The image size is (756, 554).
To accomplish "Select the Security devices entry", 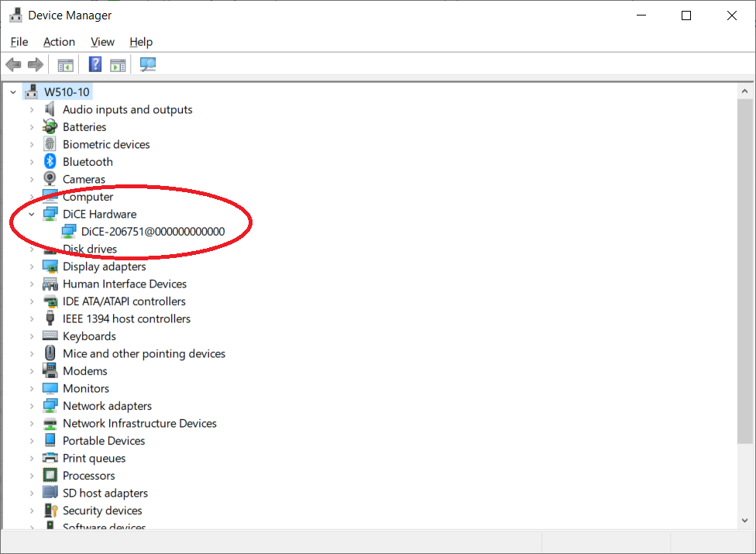I will [102, 511].
